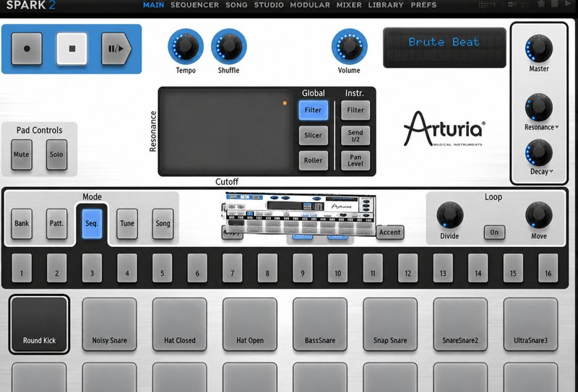Toggle sequencer step 5

pyautogui.click(x=162, y=268)
